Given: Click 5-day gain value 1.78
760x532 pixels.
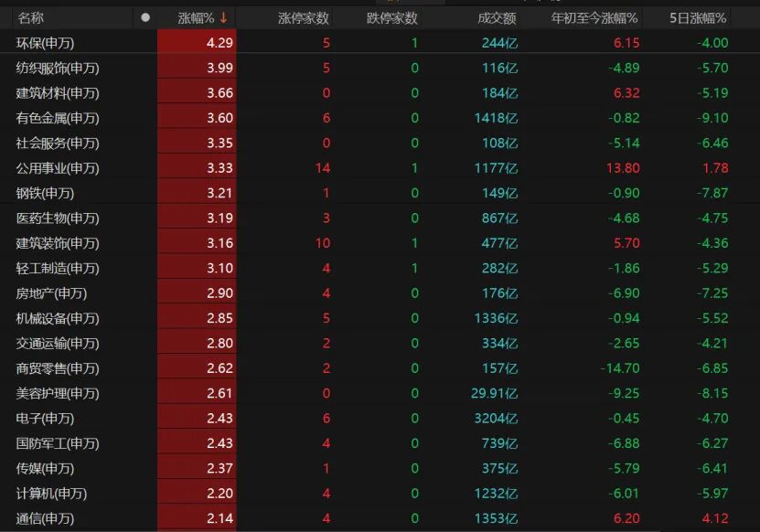Looking at the screenshot, I should (715, 168).
